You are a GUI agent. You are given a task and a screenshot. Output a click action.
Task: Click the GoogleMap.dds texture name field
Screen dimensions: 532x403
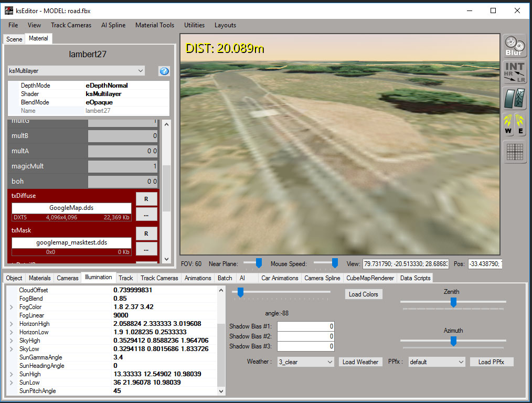click(x=71, y=208)
